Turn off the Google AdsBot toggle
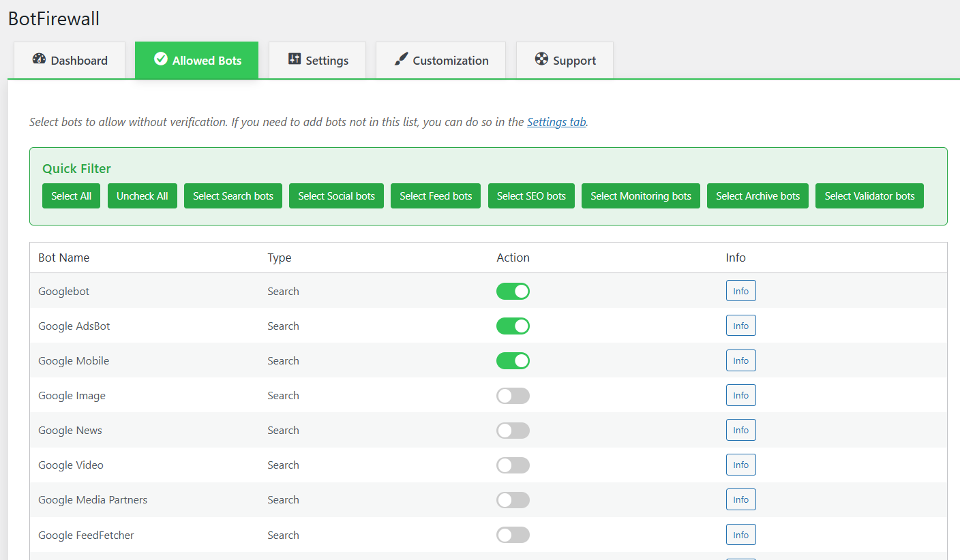The width and height of the screenshot is (960, 560). tap(513, 326)
